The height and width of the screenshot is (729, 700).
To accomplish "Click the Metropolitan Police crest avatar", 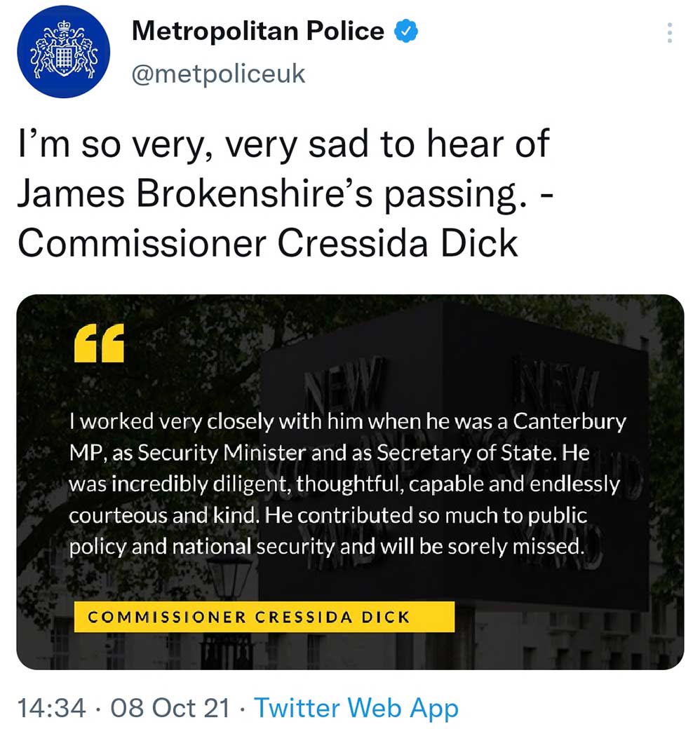I will [64, 51].
